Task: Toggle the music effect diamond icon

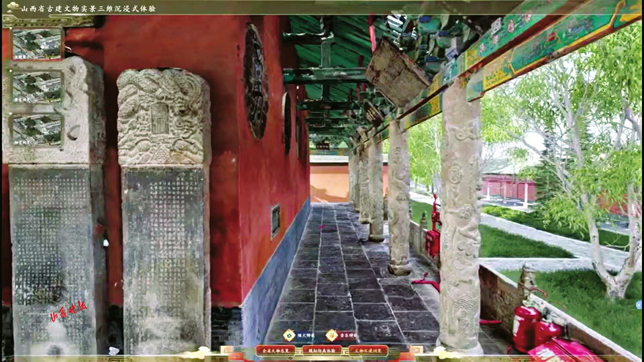Action: (331, 335)
